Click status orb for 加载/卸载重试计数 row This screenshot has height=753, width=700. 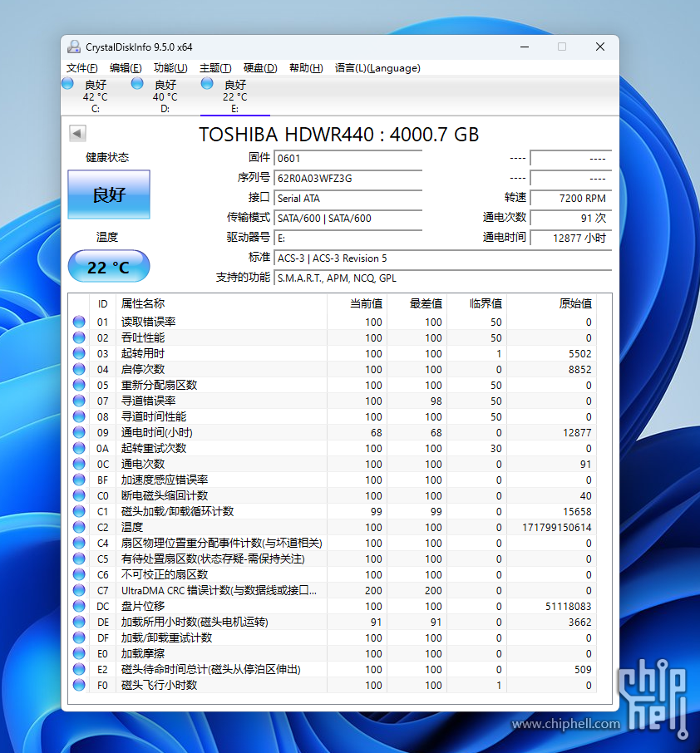[x=79, y=637]
